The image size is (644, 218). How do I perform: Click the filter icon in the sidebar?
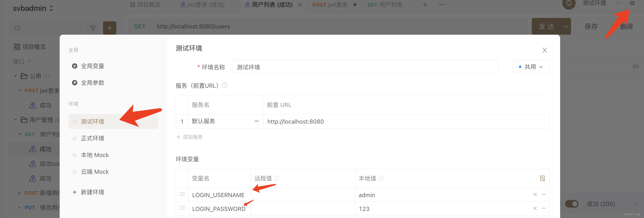[x=93, y=28]
